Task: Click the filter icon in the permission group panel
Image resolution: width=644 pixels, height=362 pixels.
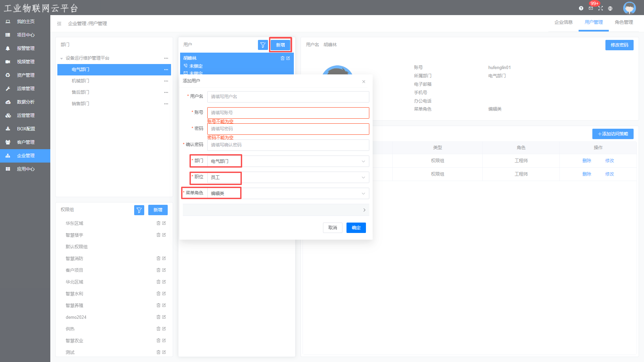Action: pyautogui.click(x=139, y=210)
